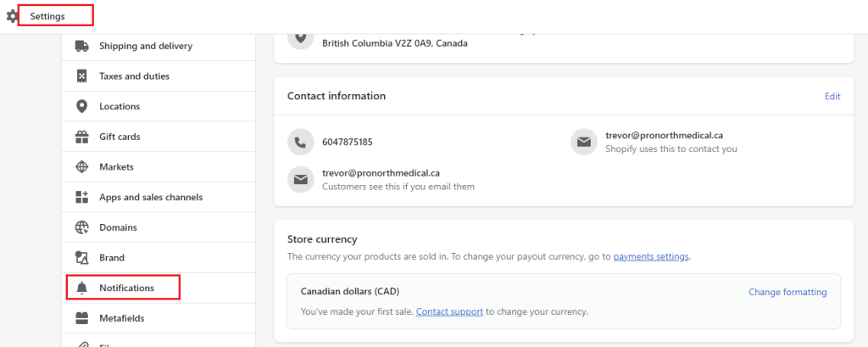Click the Domains globe icon
Screen dimensions: 868x347
point(82,227)
